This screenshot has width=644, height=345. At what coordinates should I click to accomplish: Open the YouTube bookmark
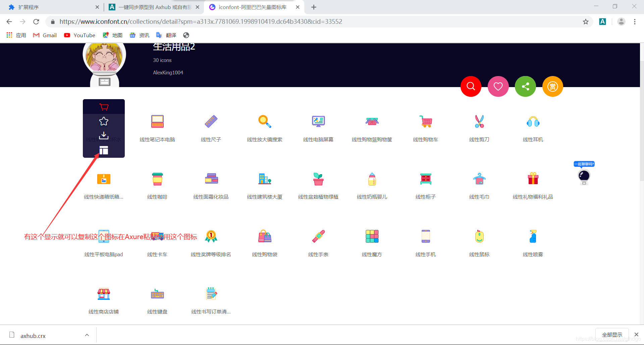(x=79, y=35)
